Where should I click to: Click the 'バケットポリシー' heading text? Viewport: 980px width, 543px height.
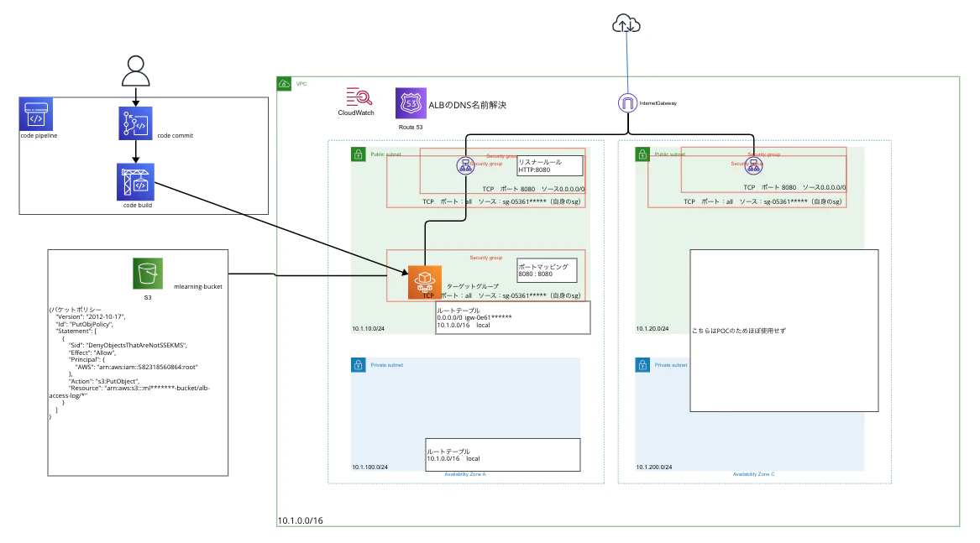[75, 310]
